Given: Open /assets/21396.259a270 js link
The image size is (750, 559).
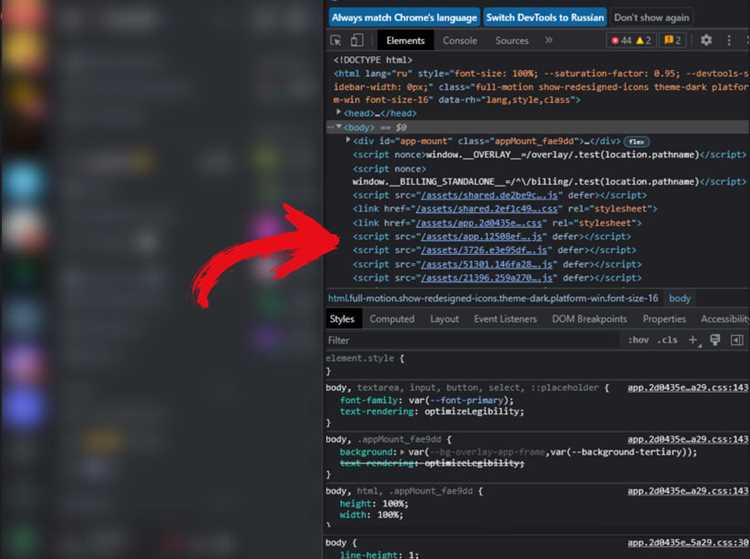Looking at the screenshot, I should tap(487, 278).
